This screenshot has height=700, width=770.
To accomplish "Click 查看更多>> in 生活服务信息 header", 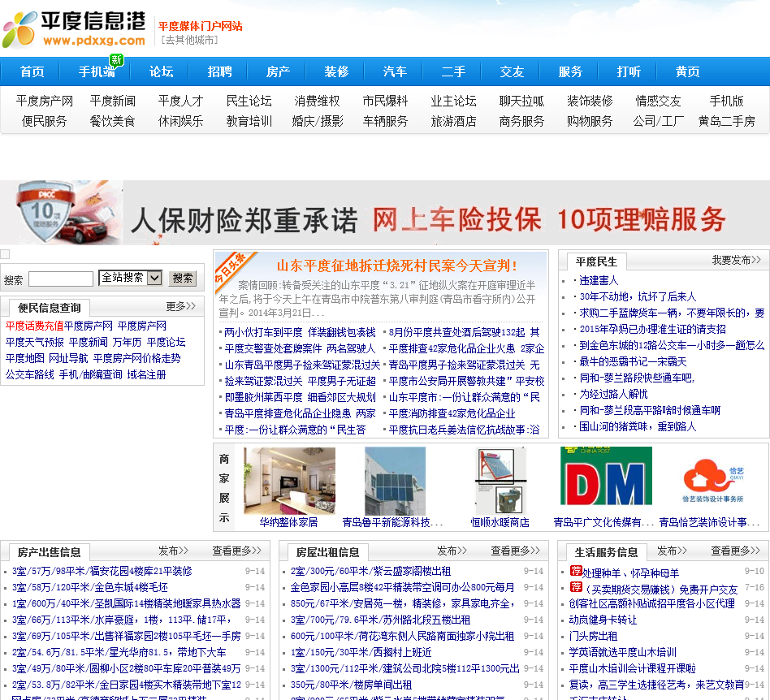I will 735,551.
